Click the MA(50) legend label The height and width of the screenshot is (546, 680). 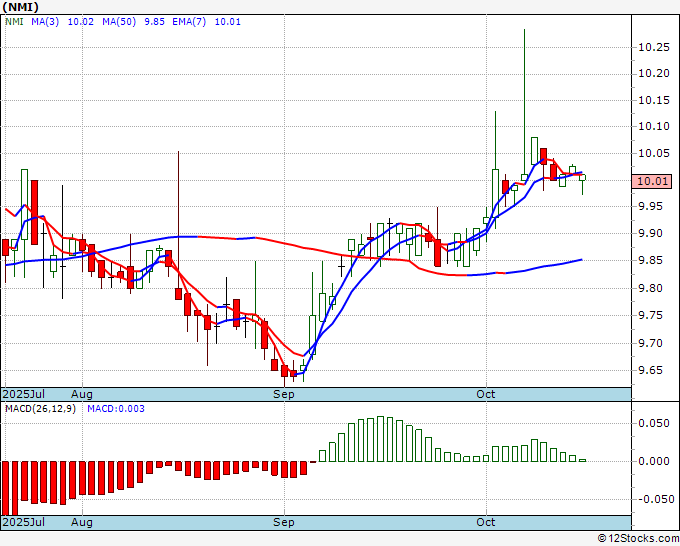[x=119, y=22]
